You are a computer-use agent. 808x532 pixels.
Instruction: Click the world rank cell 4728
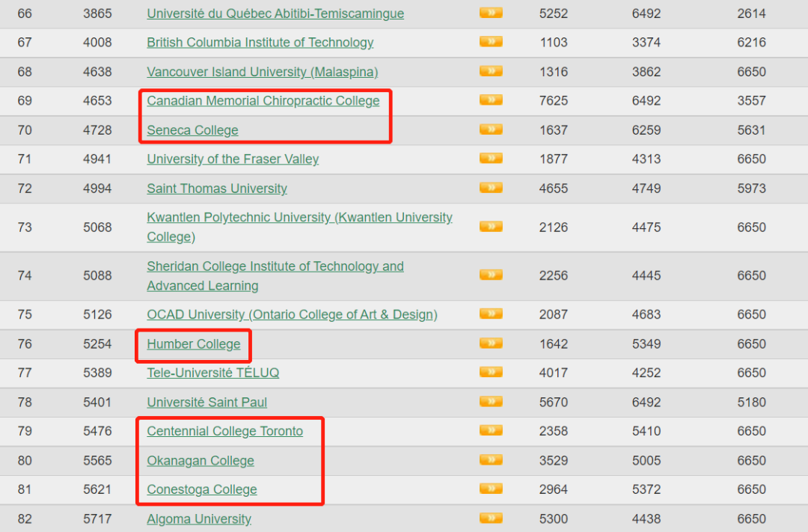[97, 130]
